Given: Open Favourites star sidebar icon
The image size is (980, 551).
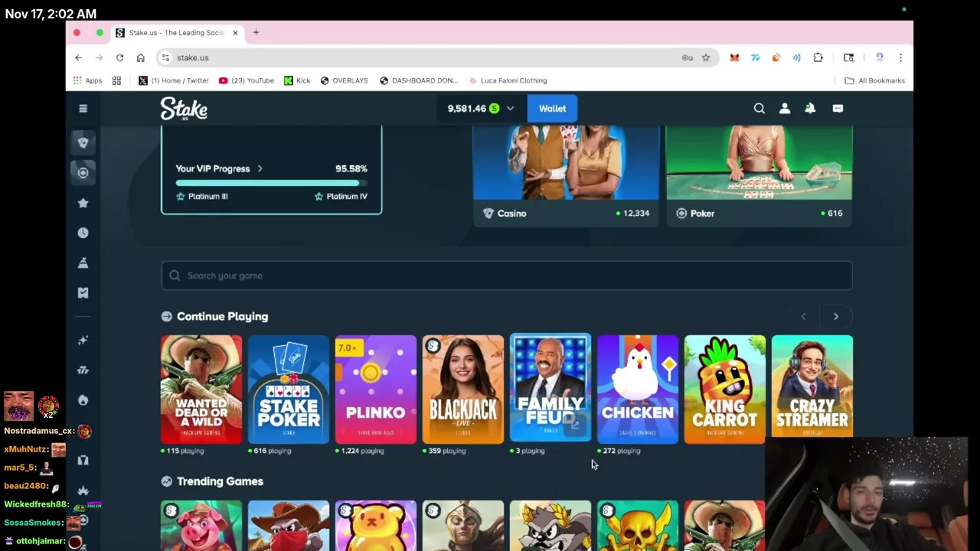Looking at the screenshot, I should click(83, 203).
